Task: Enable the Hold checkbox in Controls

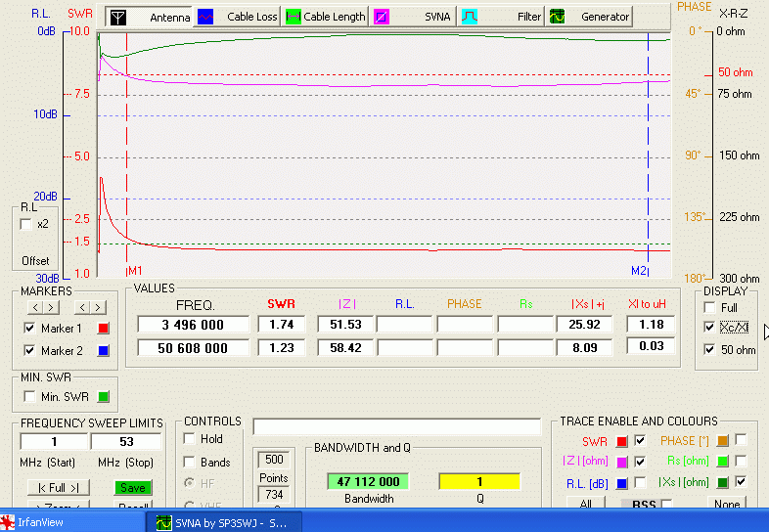Action: 190,439
